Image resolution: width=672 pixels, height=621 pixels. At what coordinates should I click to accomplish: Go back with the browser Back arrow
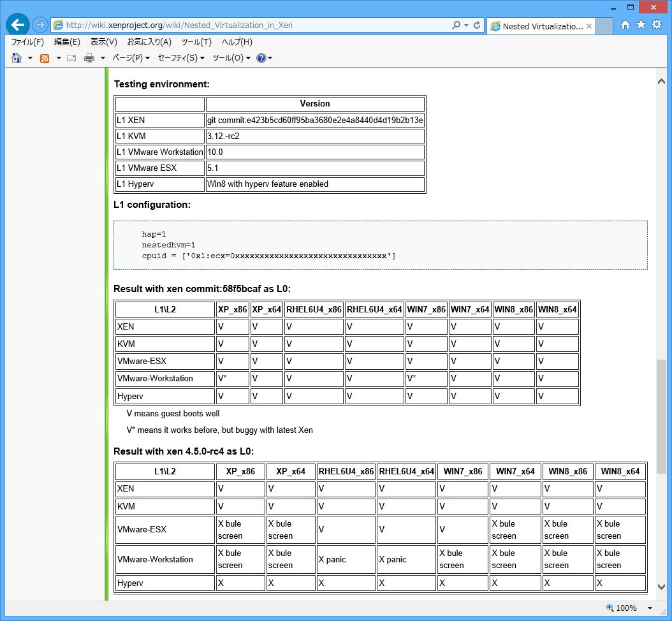tap(18, 25)
